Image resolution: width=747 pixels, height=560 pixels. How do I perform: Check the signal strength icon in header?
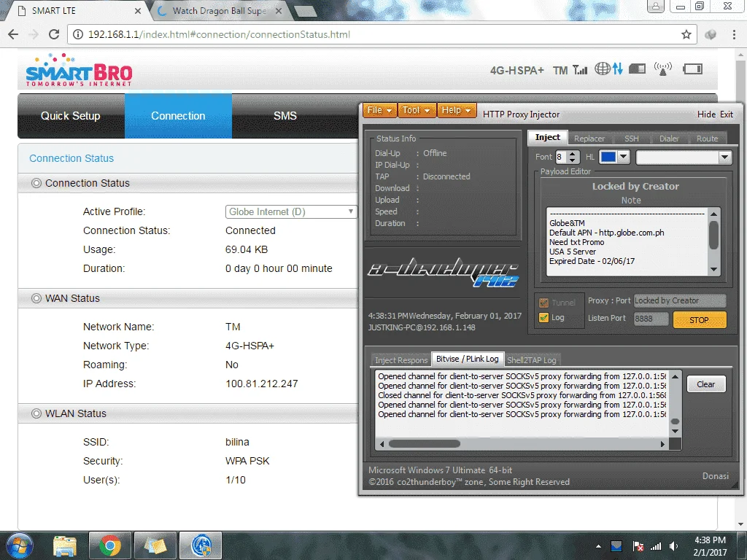tap(580, 69)
